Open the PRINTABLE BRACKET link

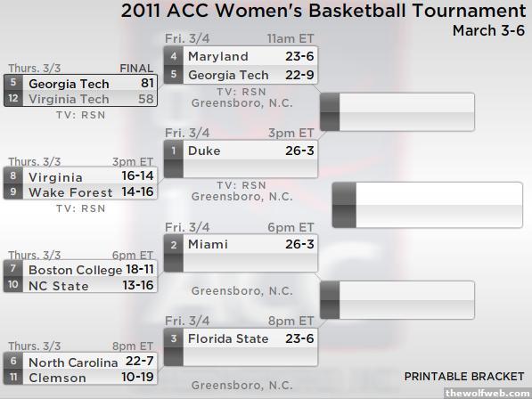(464, 377)
